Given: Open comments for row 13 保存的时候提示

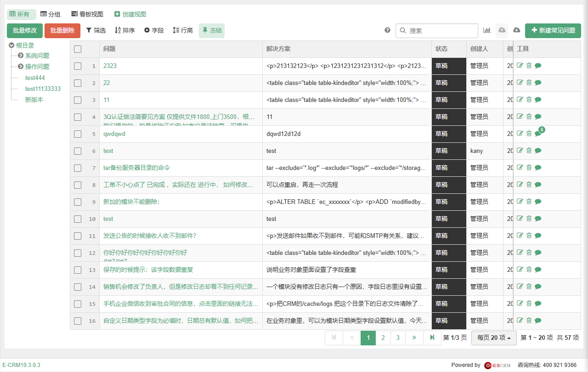Looking at the screenshot, I should [538, 270].
